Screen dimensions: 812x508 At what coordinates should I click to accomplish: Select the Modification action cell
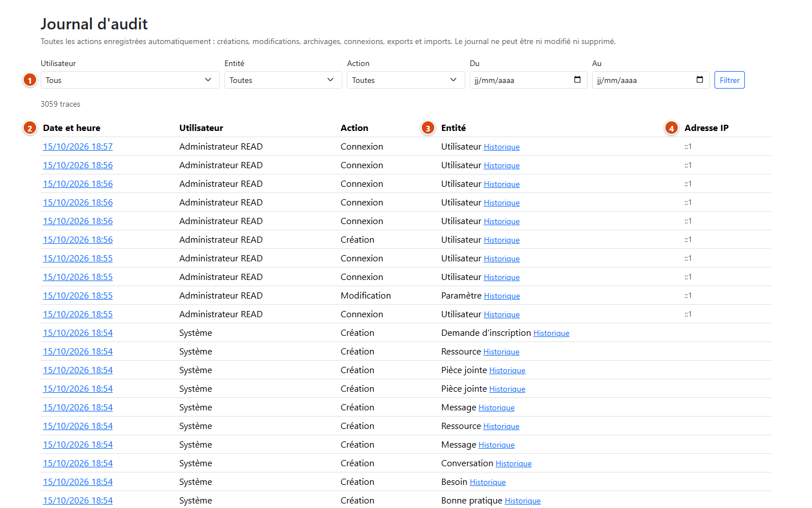[365, 296]
